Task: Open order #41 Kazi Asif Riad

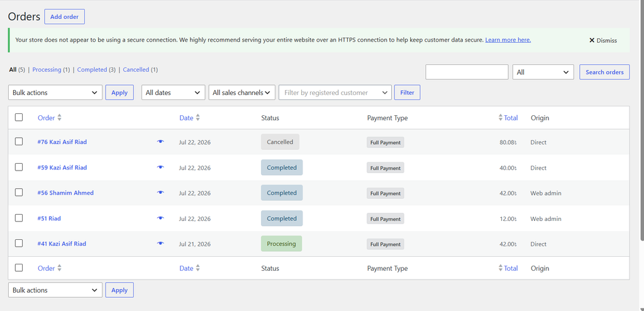Action: (62, 244)
